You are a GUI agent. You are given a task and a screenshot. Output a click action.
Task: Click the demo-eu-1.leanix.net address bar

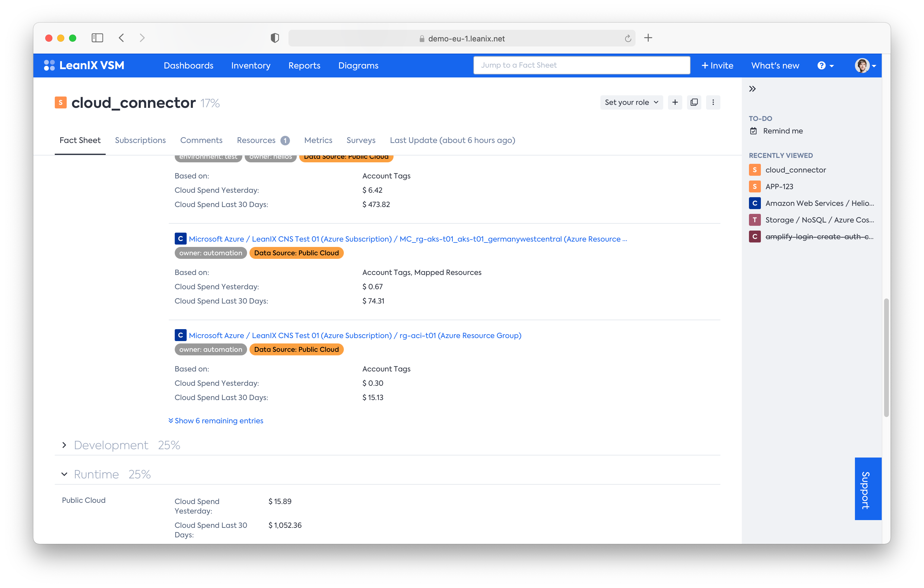[462, 38]
